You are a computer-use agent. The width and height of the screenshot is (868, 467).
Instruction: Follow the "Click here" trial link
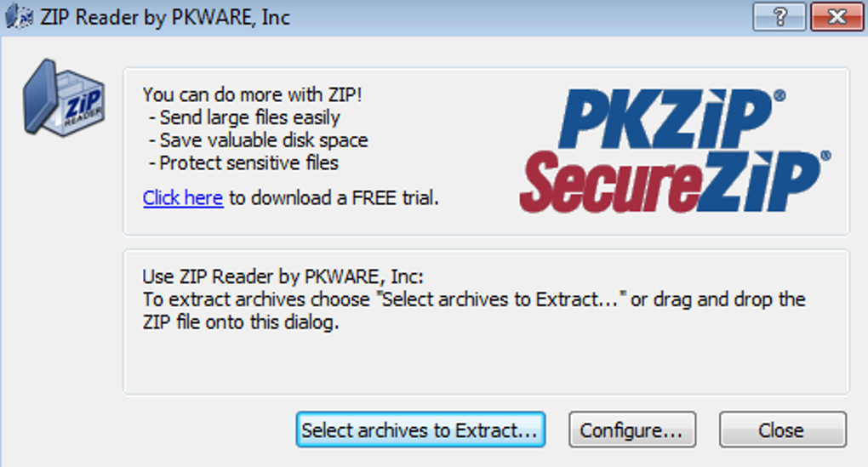183,198
